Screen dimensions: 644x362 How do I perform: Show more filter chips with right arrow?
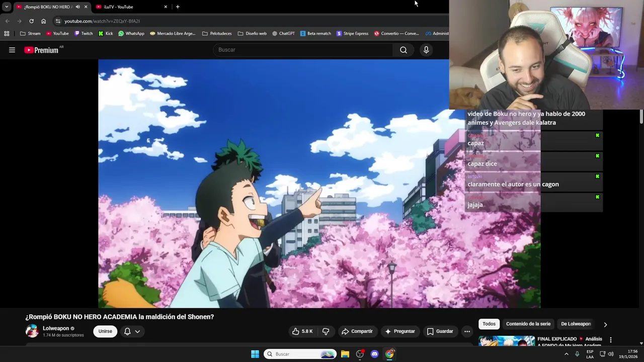[605, 324]
